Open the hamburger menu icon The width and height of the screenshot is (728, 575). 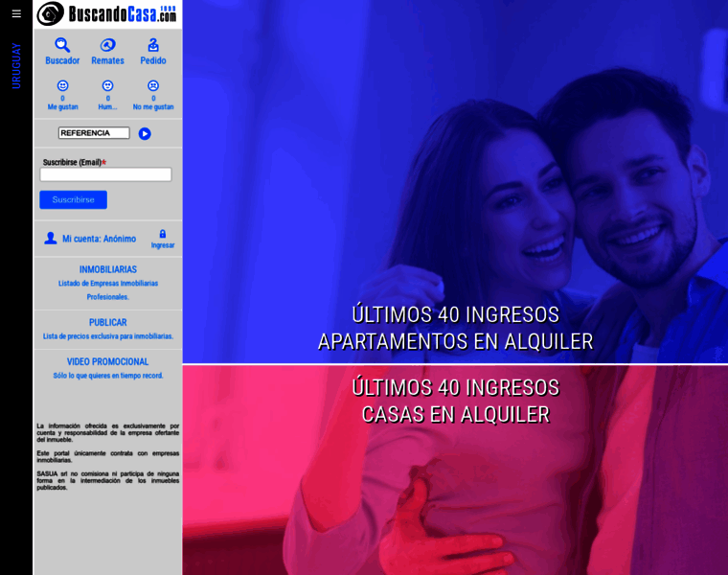click(x=16, y=14)
